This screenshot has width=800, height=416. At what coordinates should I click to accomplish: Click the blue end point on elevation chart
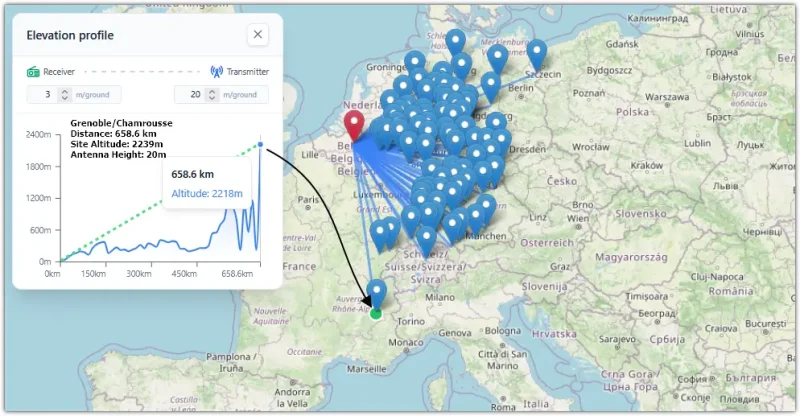pos(260,144)
